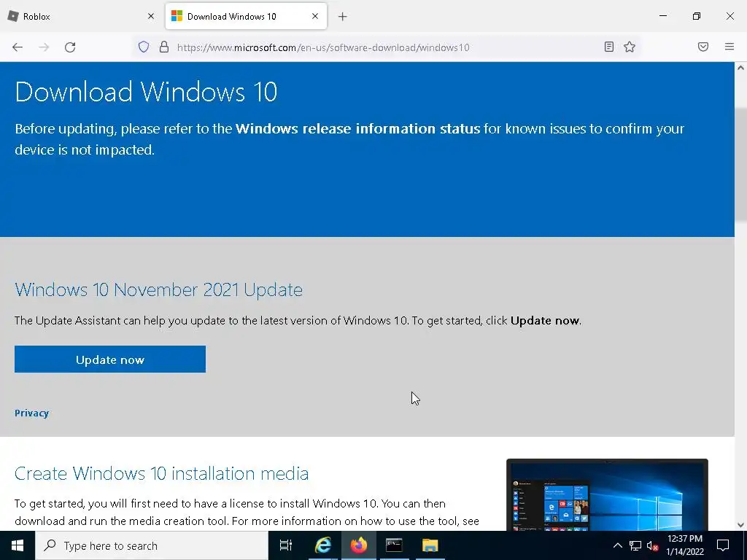Minimize the Firefox window
This screenshot has height=560, width=747.
coord(662,16)
